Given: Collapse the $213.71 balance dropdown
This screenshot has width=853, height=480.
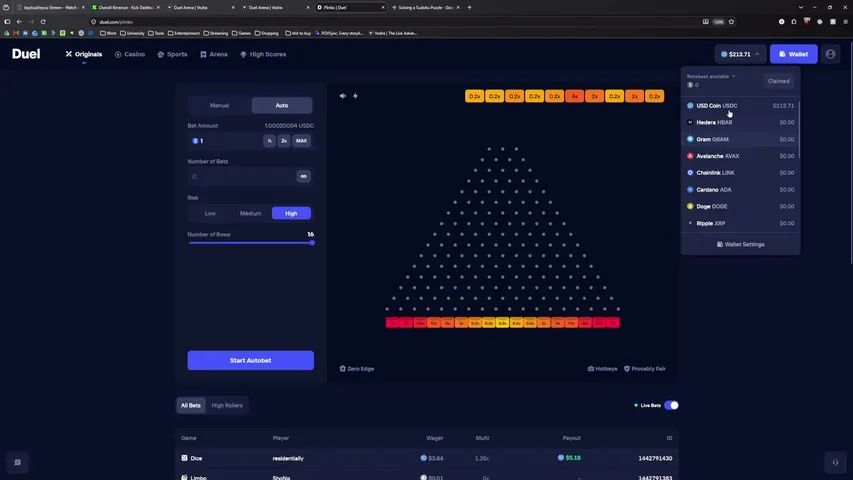Looking at the screenshot, I should coord(740,54).
